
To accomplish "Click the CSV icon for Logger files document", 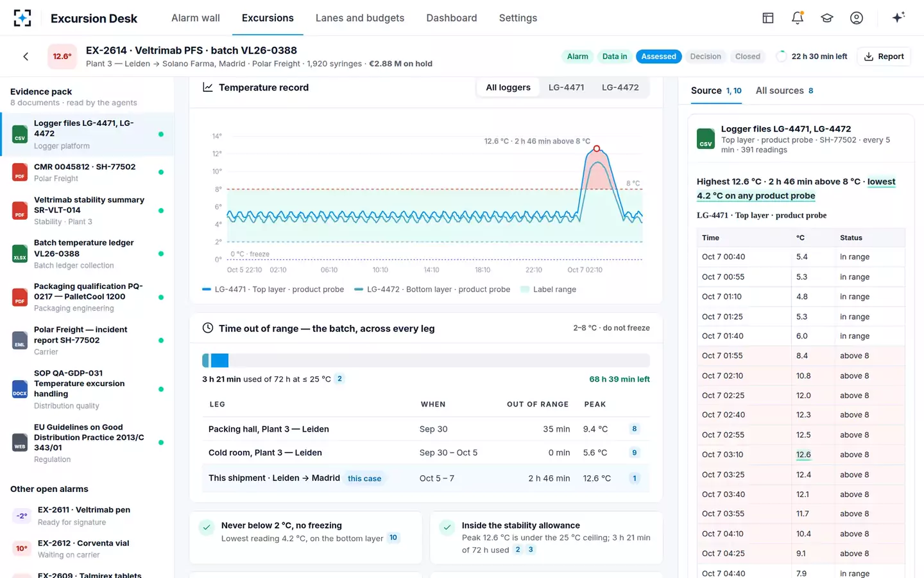I will click(x=20, y=134).
